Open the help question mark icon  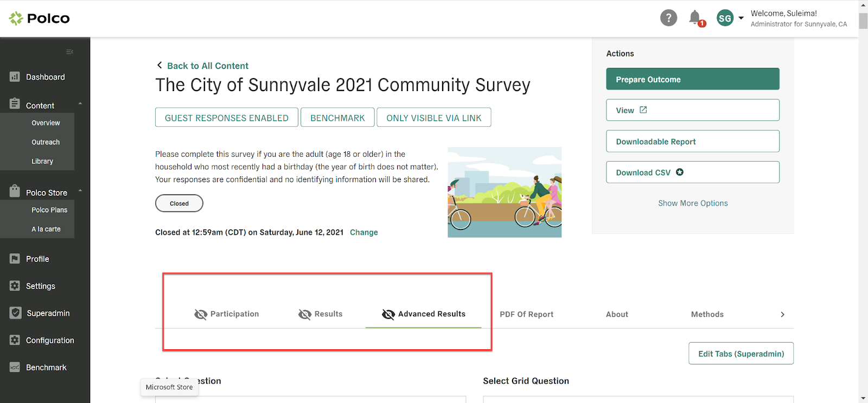(x=668, y=18)
